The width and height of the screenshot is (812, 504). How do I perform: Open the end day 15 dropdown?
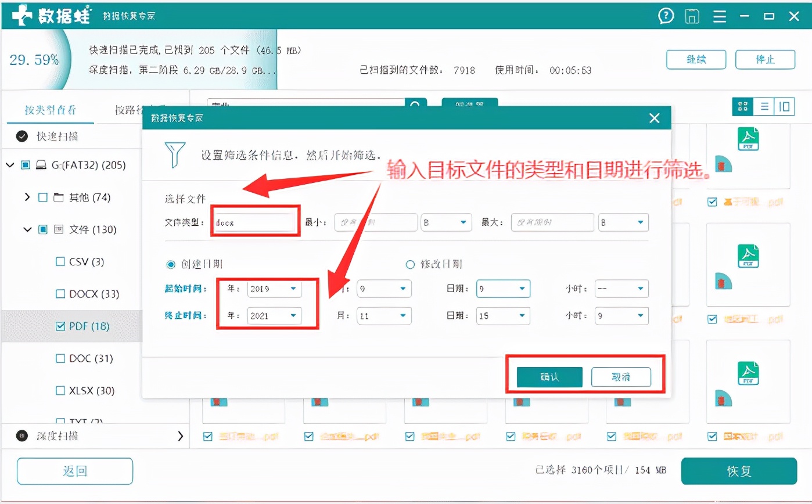pyautogui.click(x=503, y=316)
